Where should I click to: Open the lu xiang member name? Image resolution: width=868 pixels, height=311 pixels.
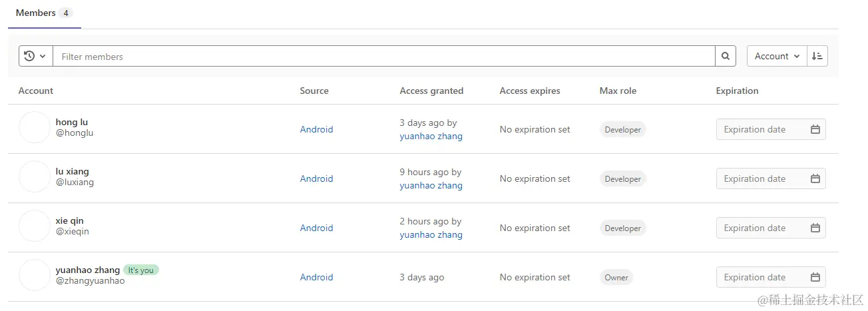[72, 172]
